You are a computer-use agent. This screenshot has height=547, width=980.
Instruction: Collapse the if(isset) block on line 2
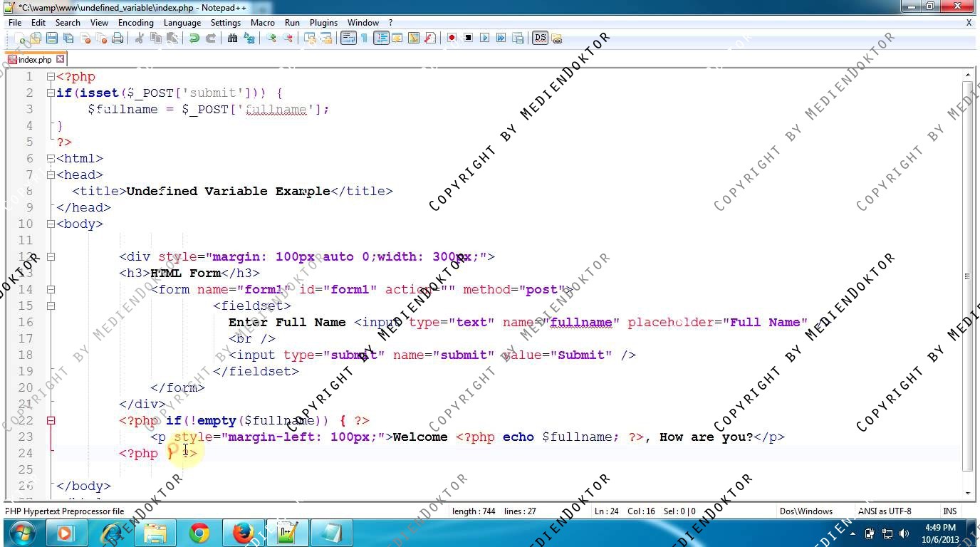(51, 93)
